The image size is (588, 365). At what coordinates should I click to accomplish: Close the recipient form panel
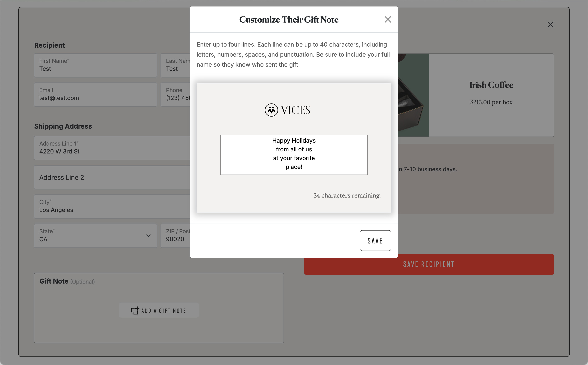coord(550,24)
